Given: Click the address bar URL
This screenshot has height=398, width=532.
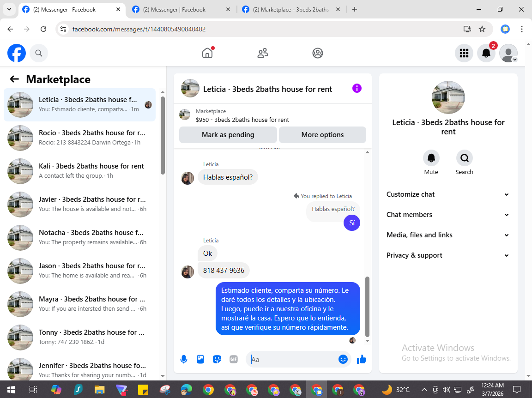Looking at the screenshot, I should [139, 29].
